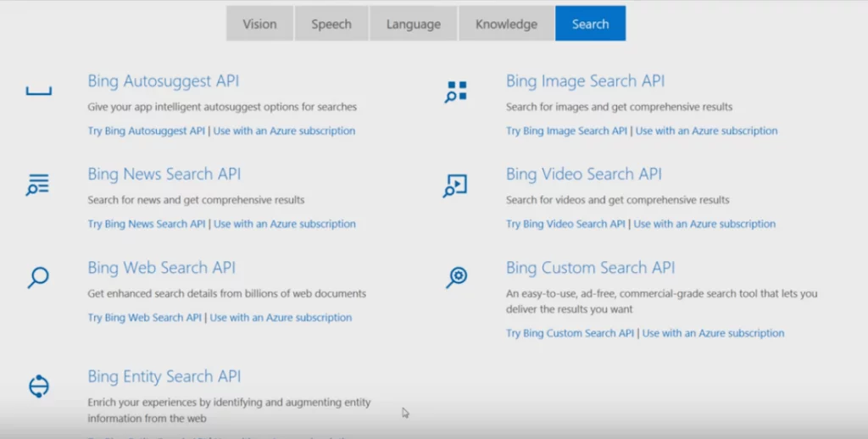Click the Bing Video Search icon
This screenshot has height=439, width=868.
point(456,185)
